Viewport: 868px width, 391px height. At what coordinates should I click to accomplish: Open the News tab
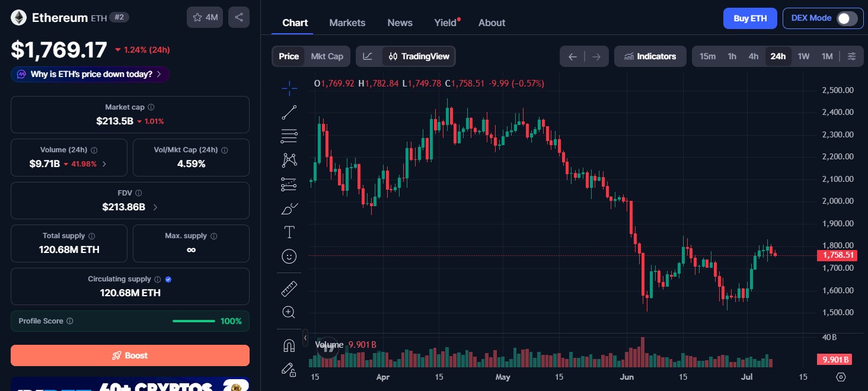click(x=400, y=23)
